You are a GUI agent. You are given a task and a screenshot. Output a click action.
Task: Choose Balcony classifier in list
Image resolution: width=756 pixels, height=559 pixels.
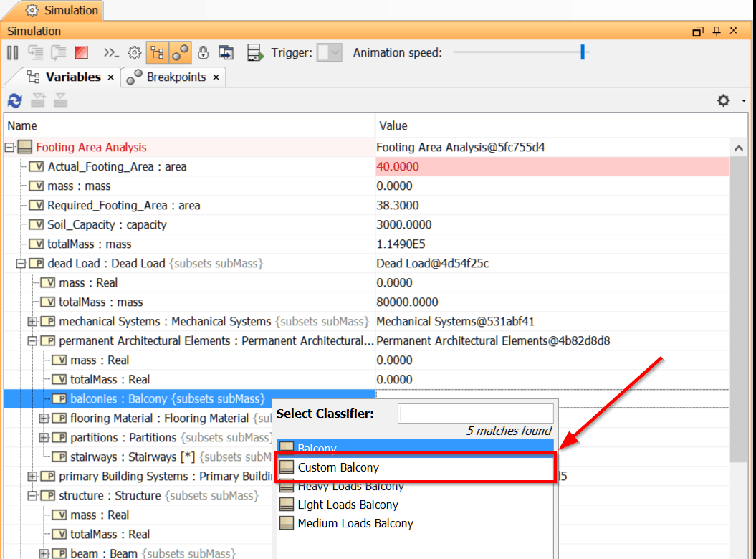tap(416, 446)
